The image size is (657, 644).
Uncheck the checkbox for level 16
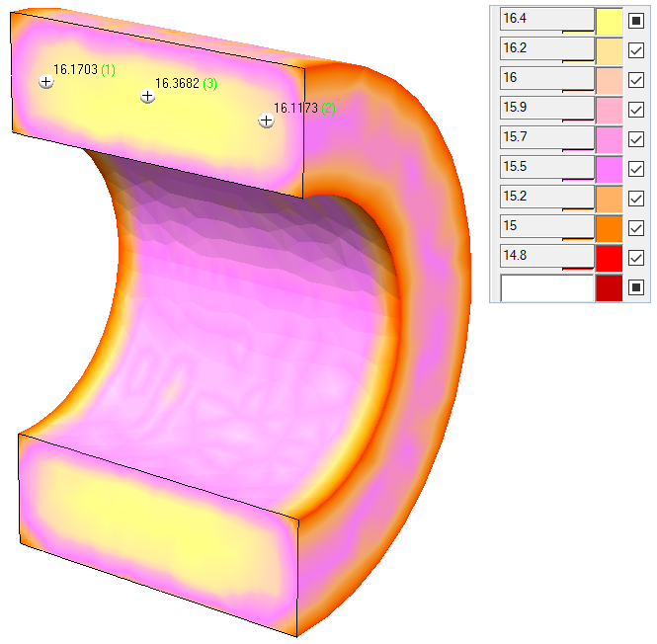click(x=636, y=80)
